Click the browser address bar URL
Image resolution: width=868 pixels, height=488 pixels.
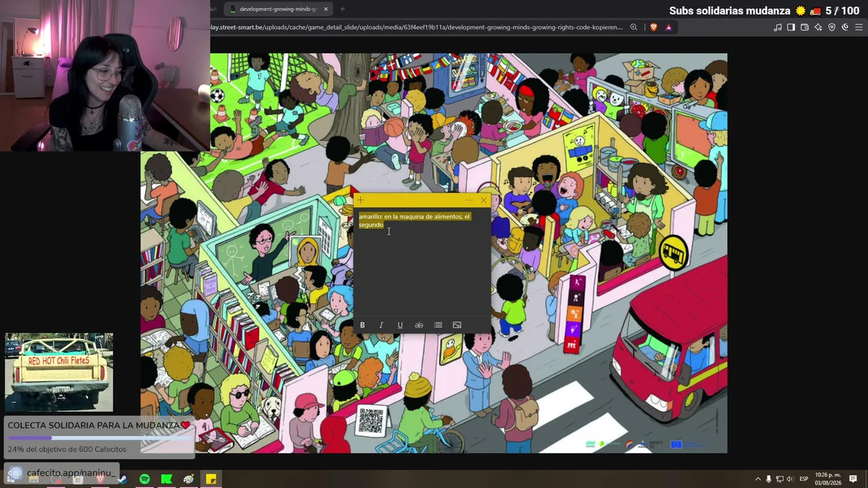416,27
